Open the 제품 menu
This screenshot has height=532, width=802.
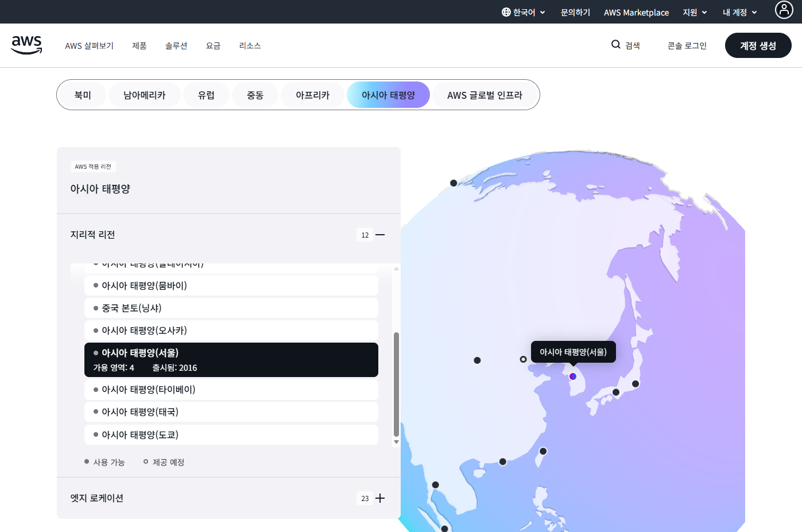(x=139, y=45)
